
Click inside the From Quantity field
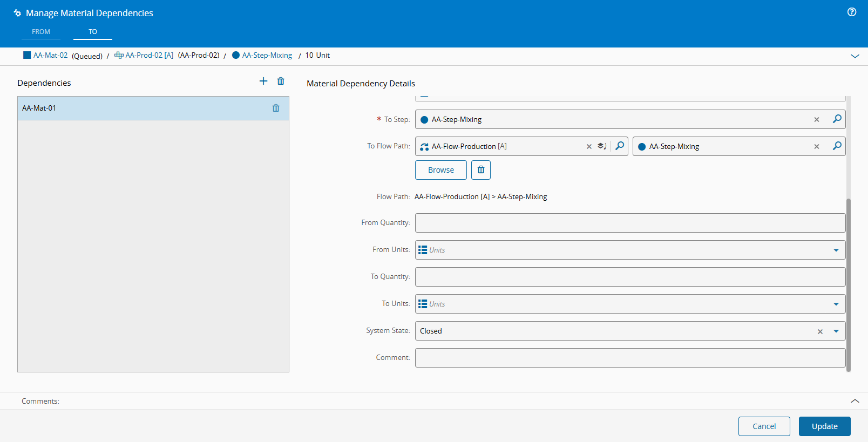click(630, 223)
